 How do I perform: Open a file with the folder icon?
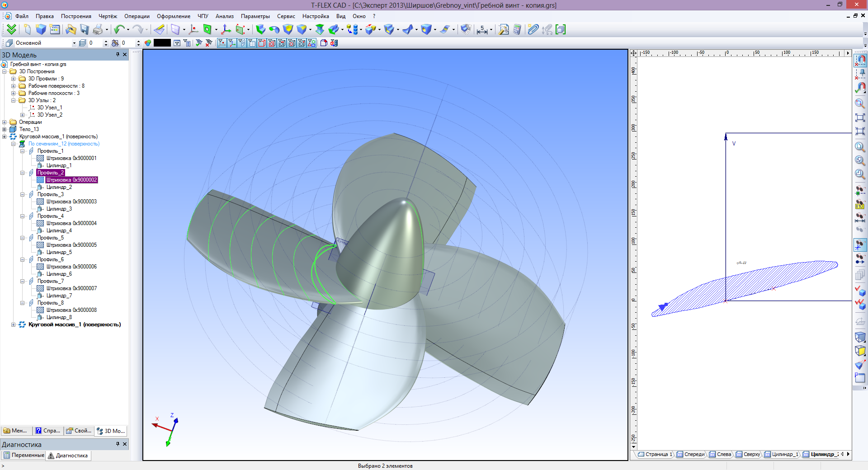click(x=71, y=29)
